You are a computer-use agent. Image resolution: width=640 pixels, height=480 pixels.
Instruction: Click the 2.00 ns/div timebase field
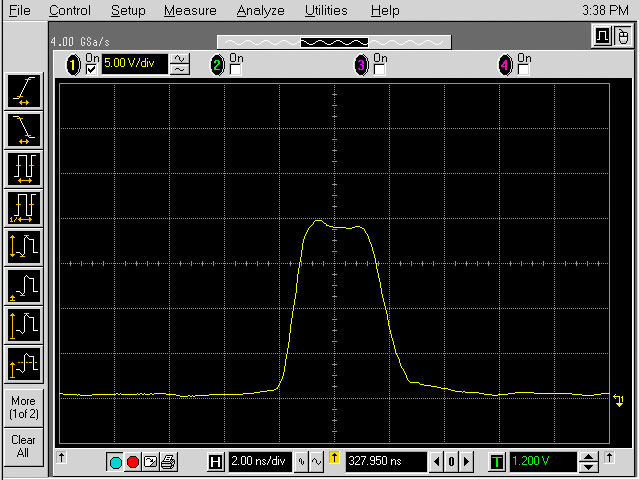click(258, 462)
